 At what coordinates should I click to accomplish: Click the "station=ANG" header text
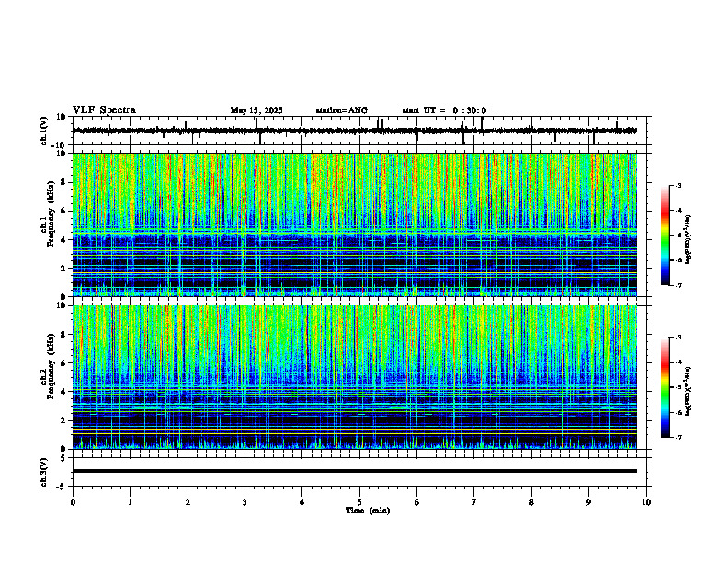tap(342, 110)
